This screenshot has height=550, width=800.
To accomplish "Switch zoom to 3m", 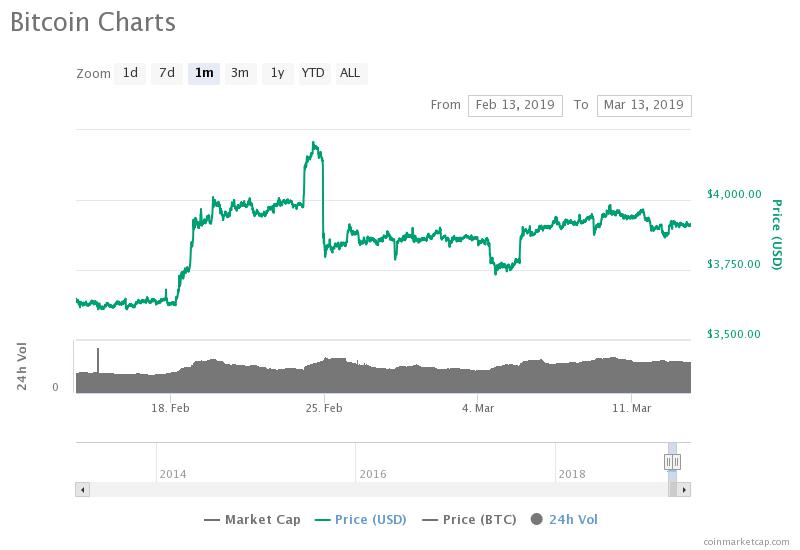I will [240, 73].
